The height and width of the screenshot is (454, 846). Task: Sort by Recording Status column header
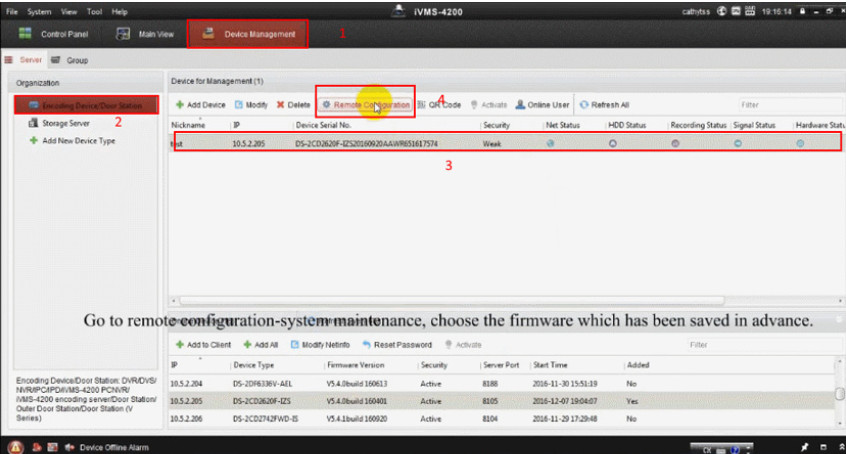pos(699,125)
